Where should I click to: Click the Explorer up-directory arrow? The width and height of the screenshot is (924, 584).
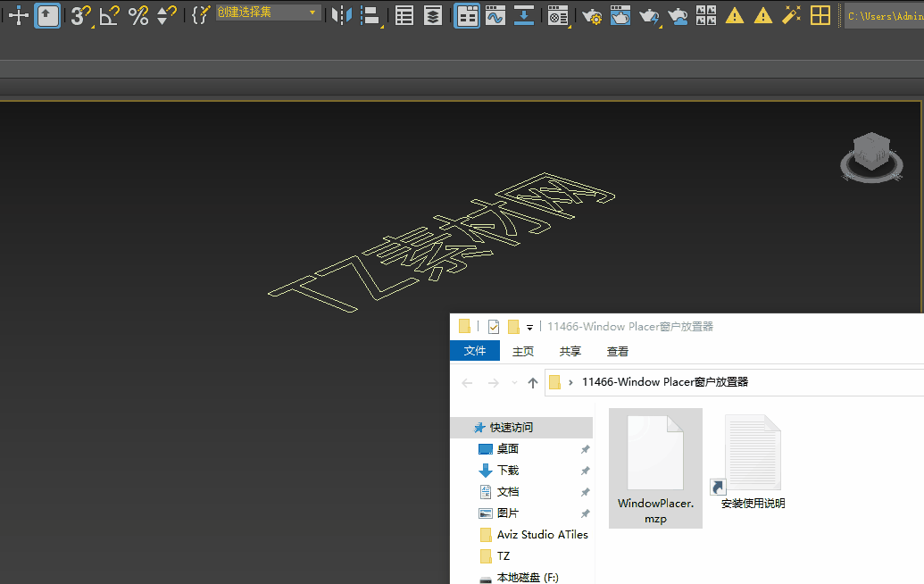point(533,382)
